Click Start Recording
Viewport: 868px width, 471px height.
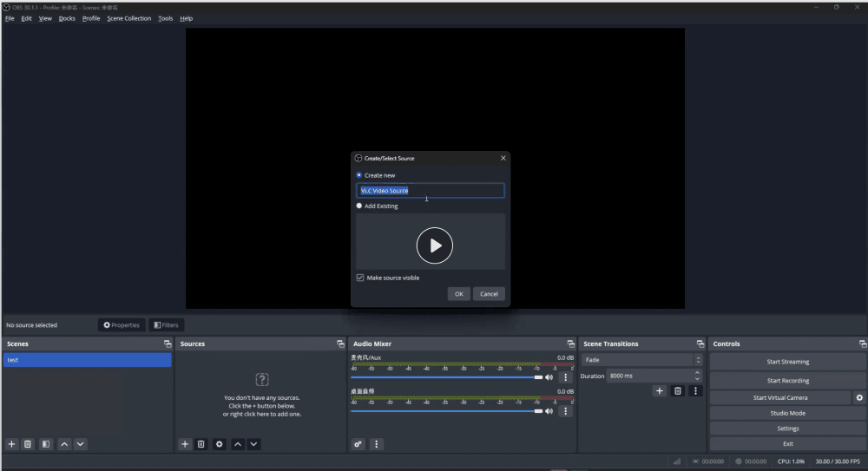coord(788,381)
